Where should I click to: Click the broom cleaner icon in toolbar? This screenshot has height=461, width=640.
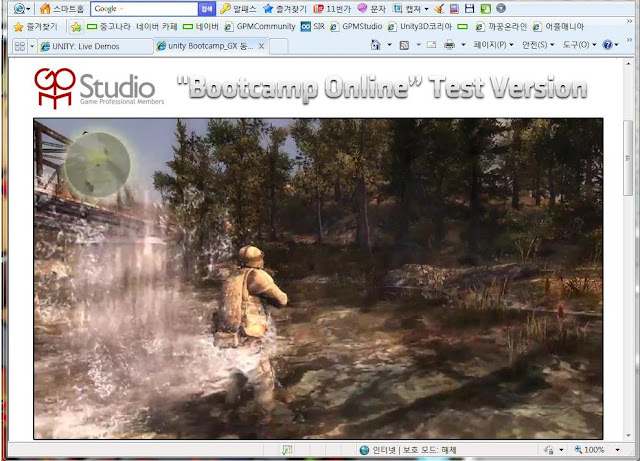click(x=439, y=8)
